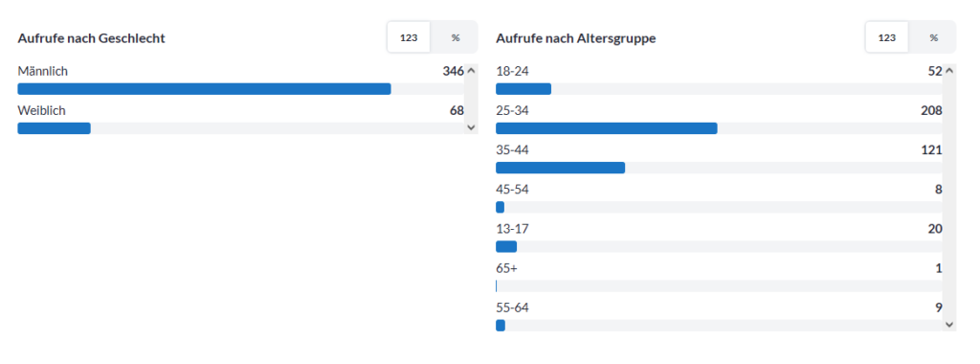Show age group values as percentages

coord(933,37)
